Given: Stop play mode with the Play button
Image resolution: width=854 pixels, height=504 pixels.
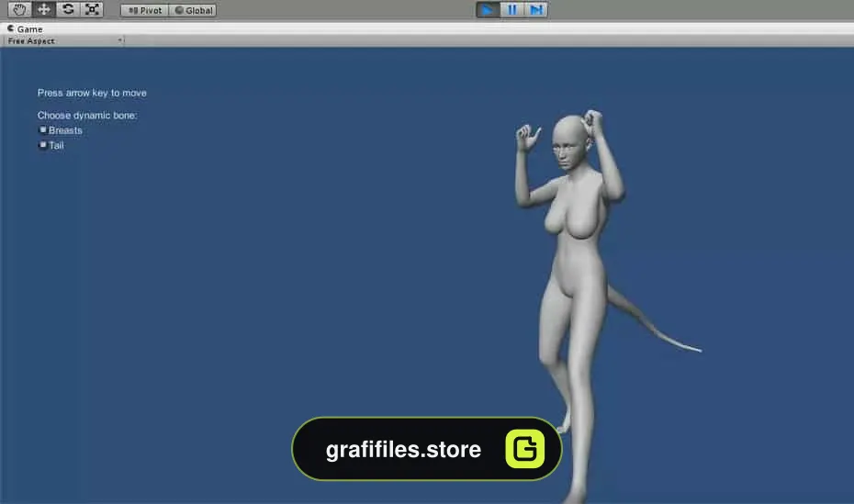Looking at the screenshot, I should click(x=488, y=10).
